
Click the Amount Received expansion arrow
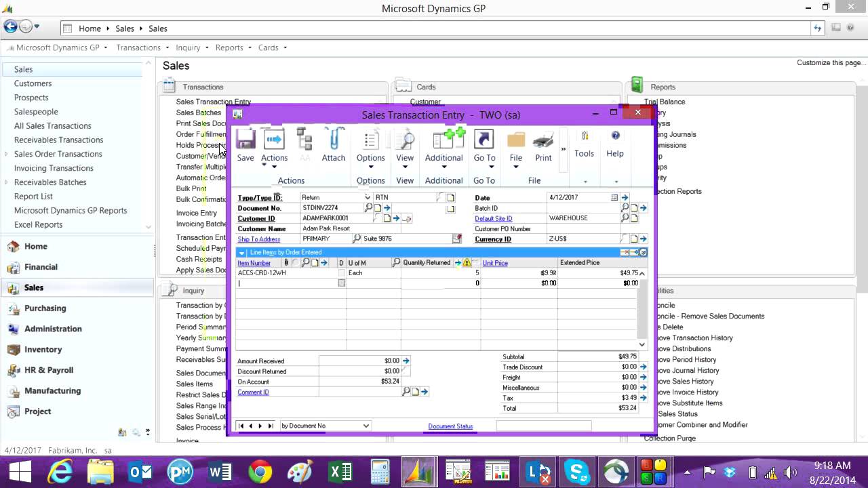pyautogui.click(x=406, y=361)
